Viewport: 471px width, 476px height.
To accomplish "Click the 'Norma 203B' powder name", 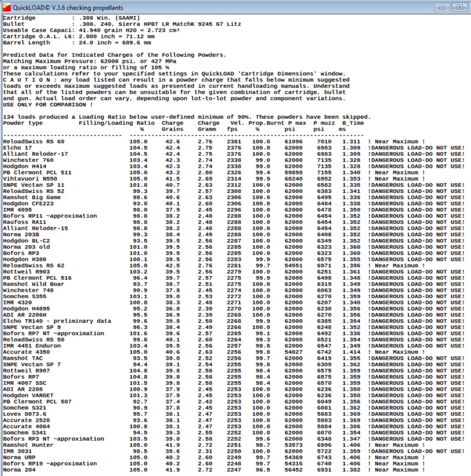I will click(x=21, y=234).
